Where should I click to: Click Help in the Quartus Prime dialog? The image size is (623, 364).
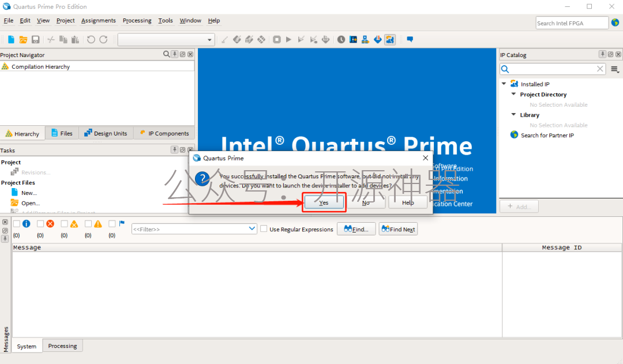[408, 202]
